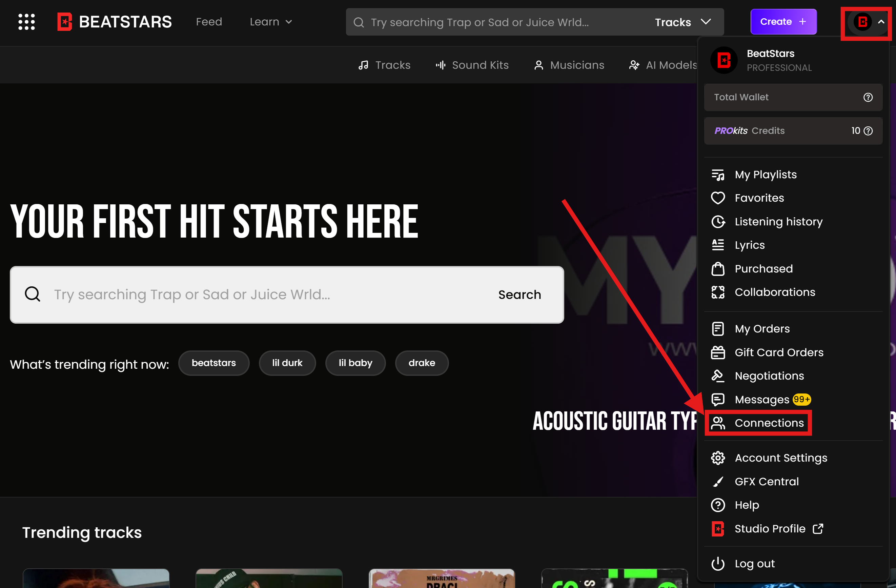Open the nine-dot apps grid menu
Viewport: 896px width, 588px height.
pyautogui.click(x=26, y=22)
